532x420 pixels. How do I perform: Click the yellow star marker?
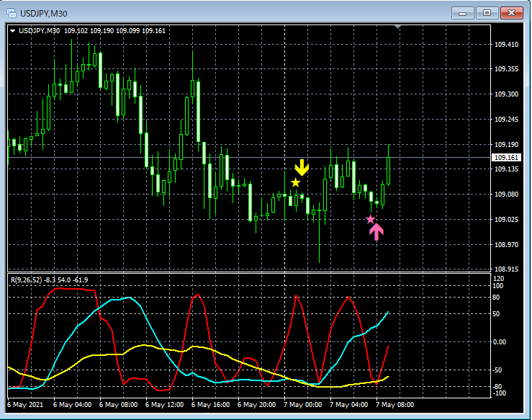pyautogui.click(x=296, y=183)
